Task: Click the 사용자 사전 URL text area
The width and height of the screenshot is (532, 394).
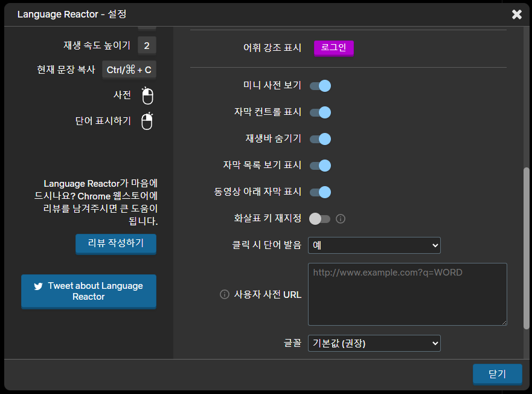Action: pyautogui.click(x=408, y=294)
